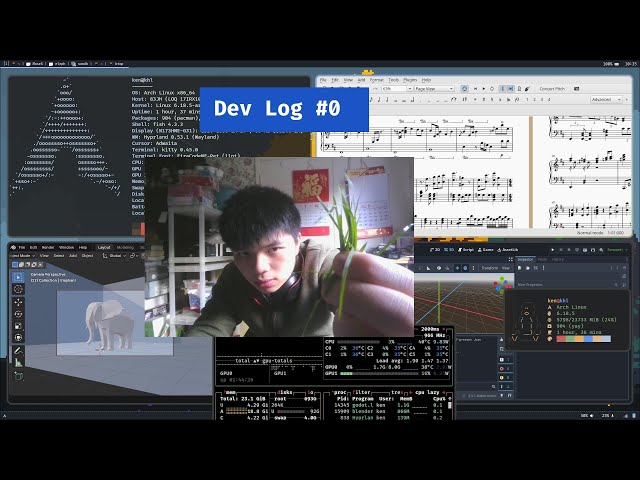The width and height of the screenshot is (640, 480).
Task: Switch to Blender's Modeling workspace tab
Action: 125,247
